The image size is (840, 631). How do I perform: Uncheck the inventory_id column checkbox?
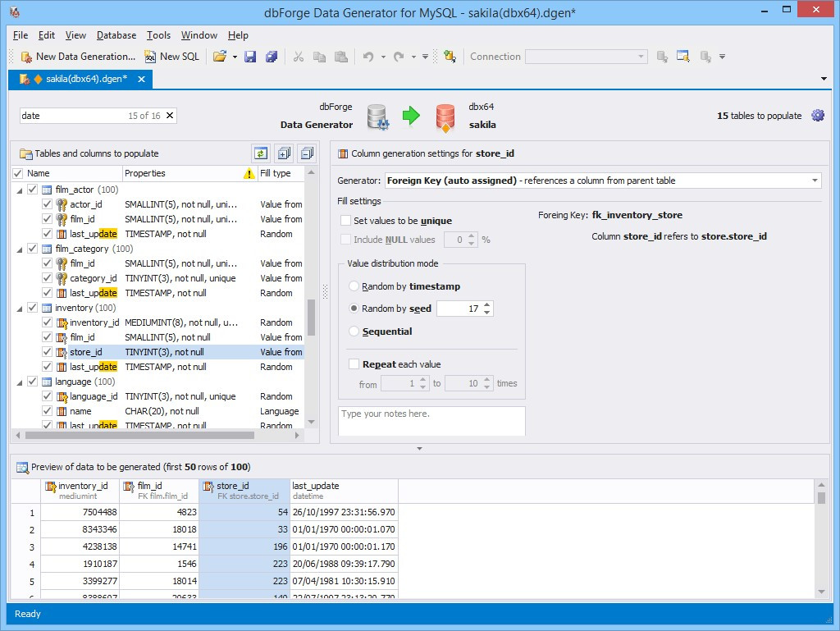[47, 322]
